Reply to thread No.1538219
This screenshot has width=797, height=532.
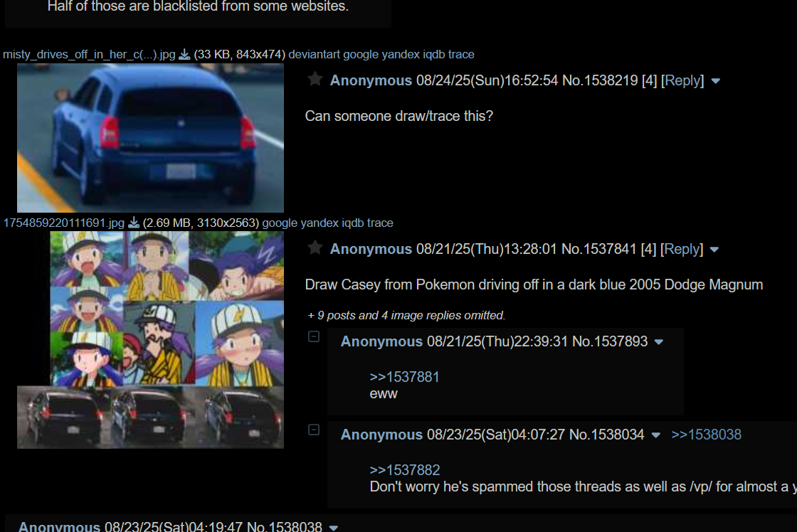click(682, 80)
